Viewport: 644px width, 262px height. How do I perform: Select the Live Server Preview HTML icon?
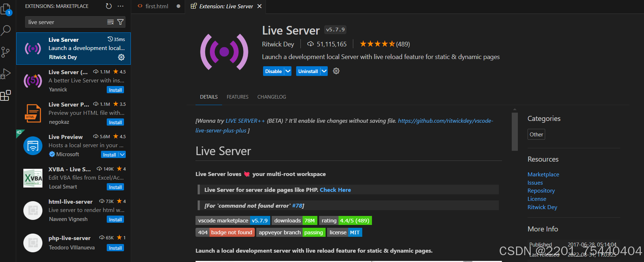point(33,113)
